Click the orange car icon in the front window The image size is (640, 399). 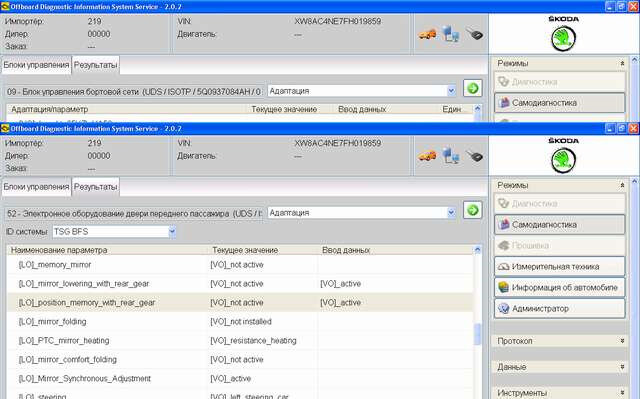[427, 156]
